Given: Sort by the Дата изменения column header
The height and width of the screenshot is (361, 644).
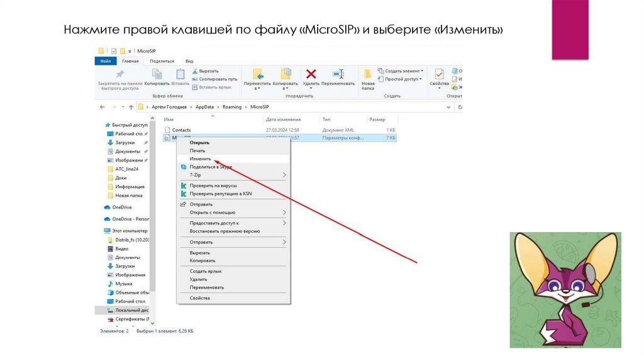Looking at the screenshot, I should pos(283,119).
